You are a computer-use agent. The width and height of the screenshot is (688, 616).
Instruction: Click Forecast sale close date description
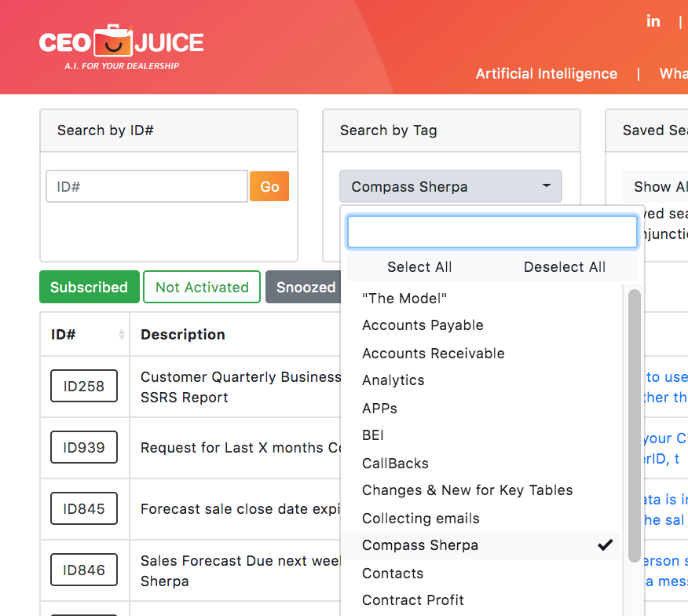240,509
